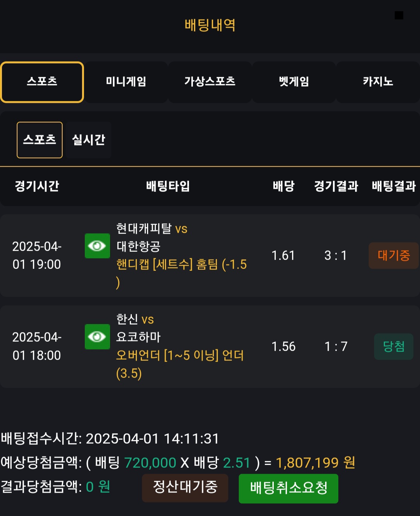Switch to the 실시간 sub-tab
Image resolution: width=420 pixels, height=516 pixels.
click(x=89, y=140)
